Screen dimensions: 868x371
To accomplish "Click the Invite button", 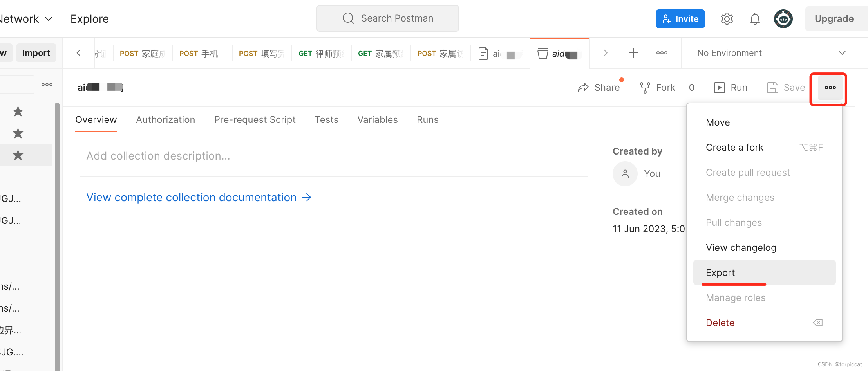I will point(680,19).
